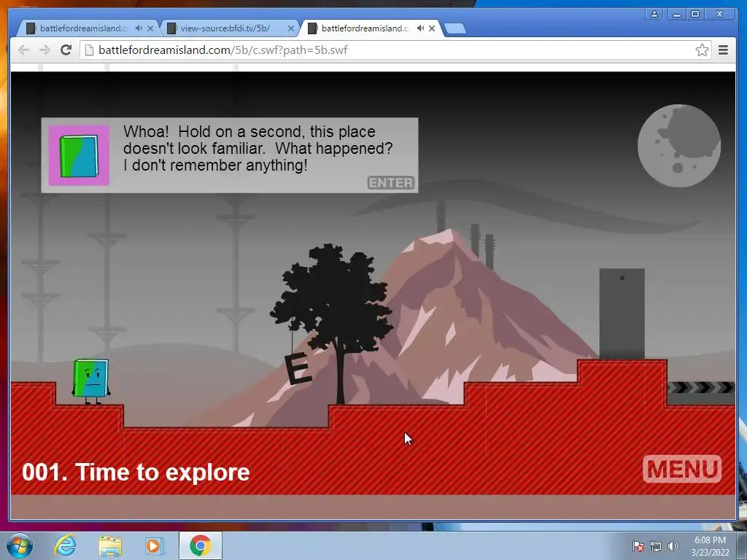
Task: Reload the page with refresh icon
Action: pyautogui.click(x=66, y=50)
